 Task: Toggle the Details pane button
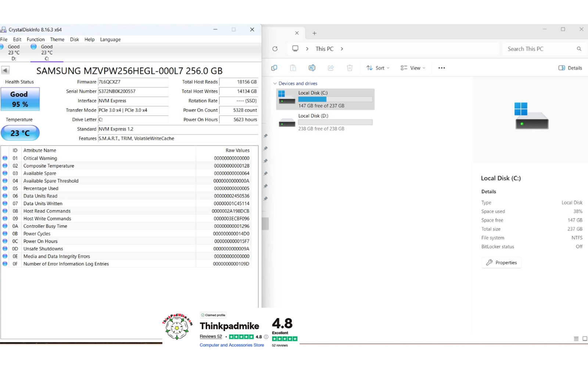pyautogui.click(x=570, y=68)
